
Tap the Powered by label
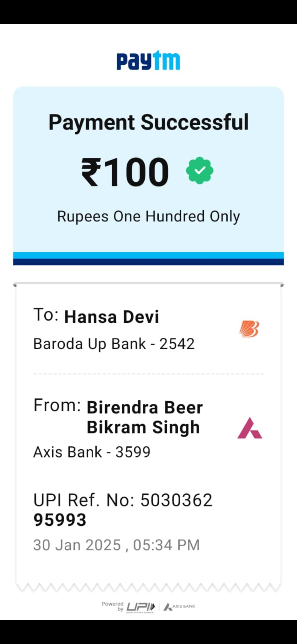pos(113,606)
